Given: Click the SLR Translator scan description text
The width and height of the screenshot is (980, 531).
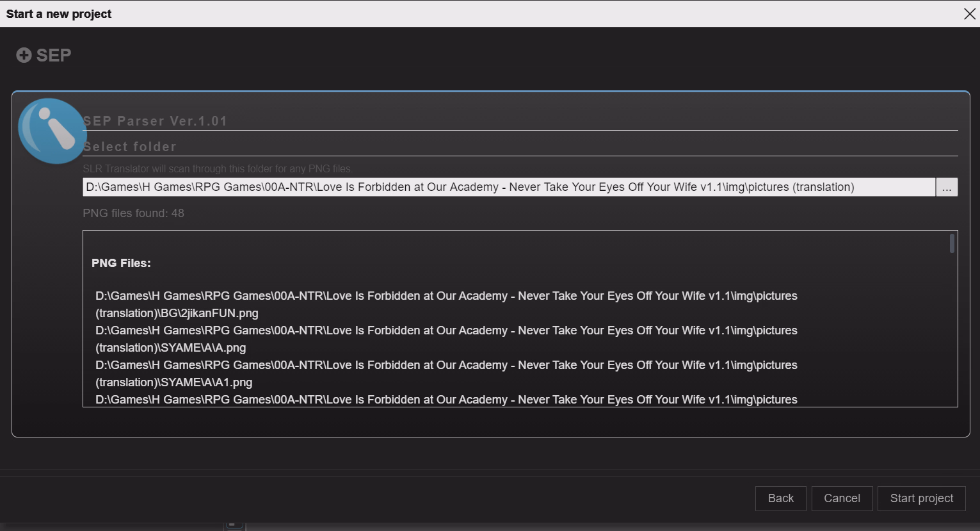Looking at the screenshot, I should (218, 169).
